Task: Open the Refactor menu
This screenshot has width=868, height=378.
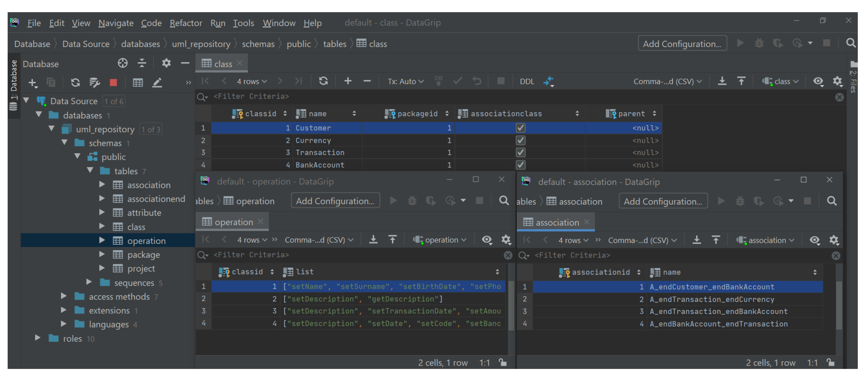Action: pyautogui.click(x=186, y=23)
